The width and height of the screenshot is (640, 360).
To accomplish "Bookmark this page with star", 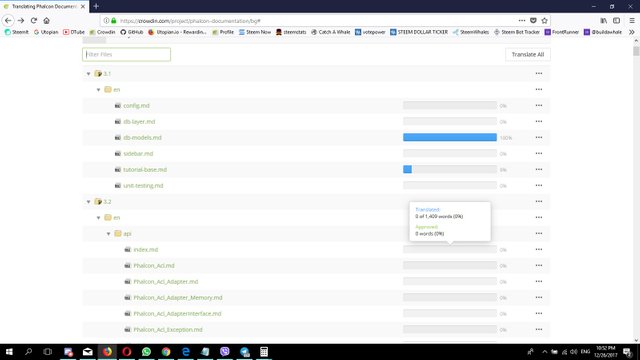I will click(544, 20).
